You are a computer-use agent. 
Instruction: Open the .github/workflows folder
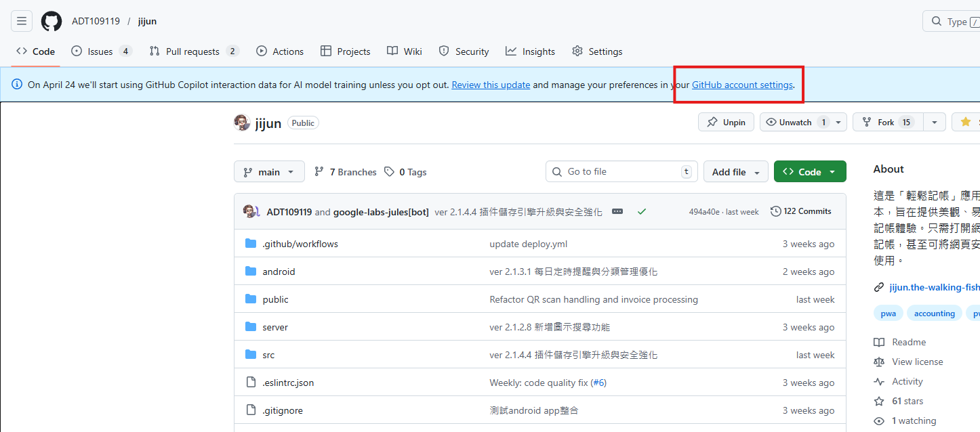point(300,244)
